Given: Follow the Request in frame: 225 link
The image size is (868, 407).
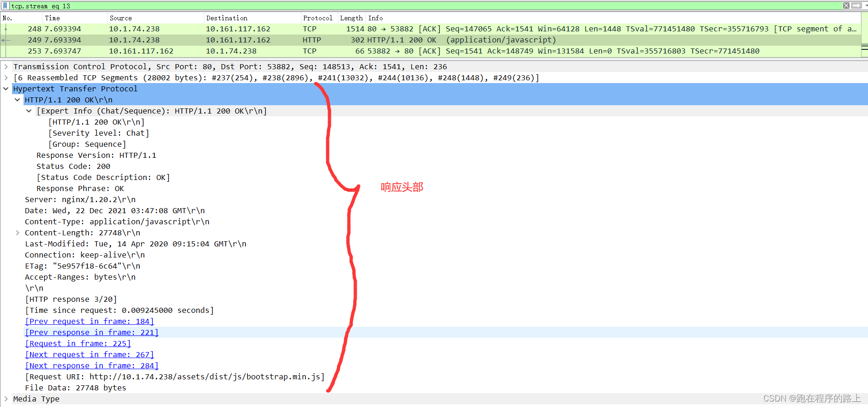Looking at the screenshot, I should tap(78, 343).
